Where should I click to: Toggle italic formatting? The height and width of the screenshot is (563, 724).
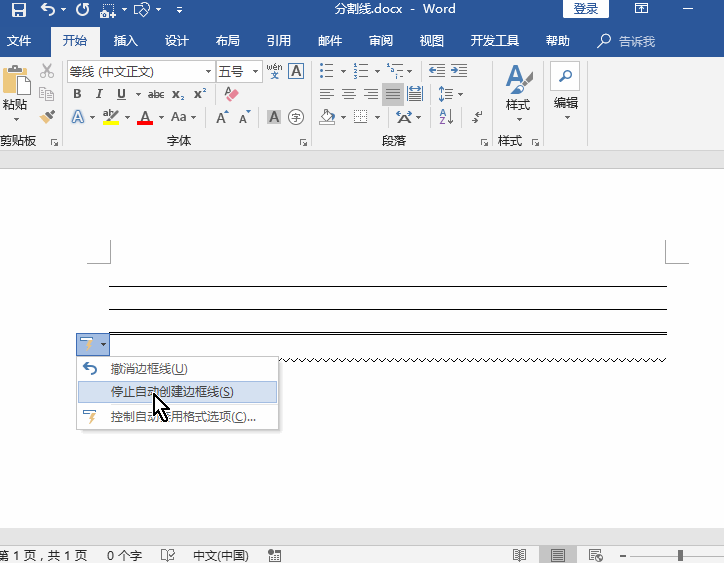[99, 94]
